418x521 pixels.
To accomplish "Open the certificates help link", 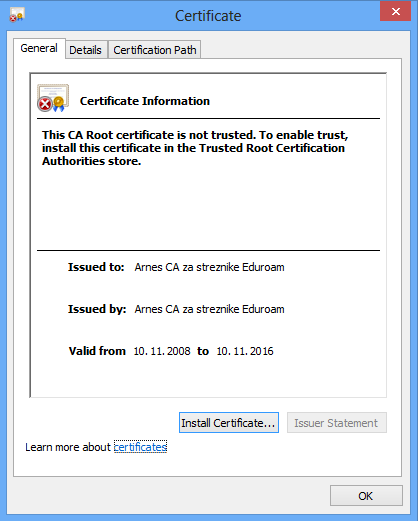I will coord(140,447).
